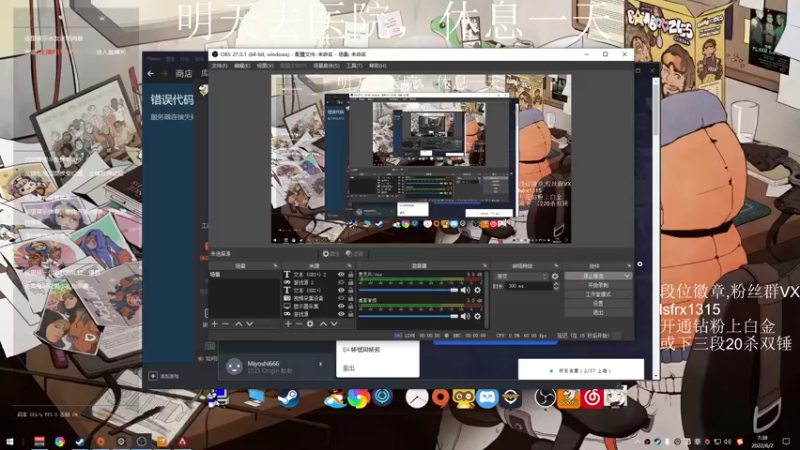The image size is (800, 450).
Task: Move source up in the sources list
Action: [323, 324]
